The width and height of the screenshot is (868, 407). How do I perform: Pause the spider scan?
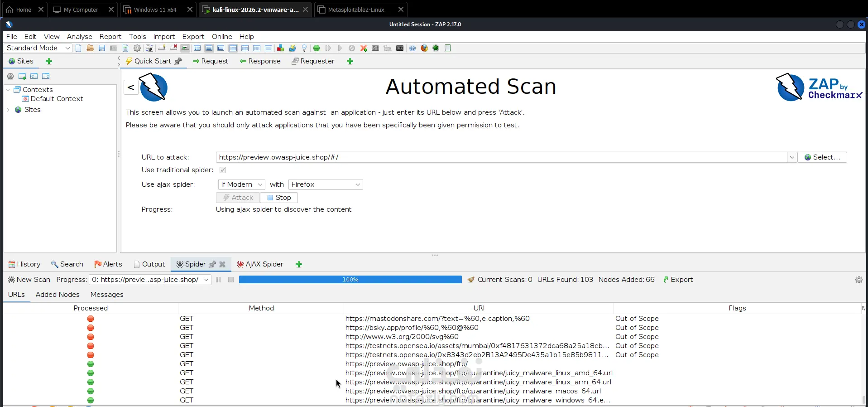218,280
